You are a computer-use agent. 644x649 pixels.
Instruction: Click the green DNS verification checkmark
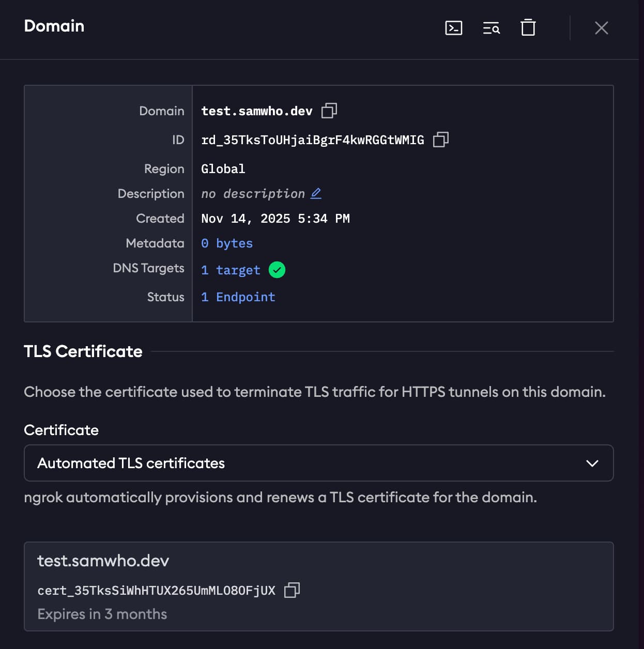click(x=277, y=269)
